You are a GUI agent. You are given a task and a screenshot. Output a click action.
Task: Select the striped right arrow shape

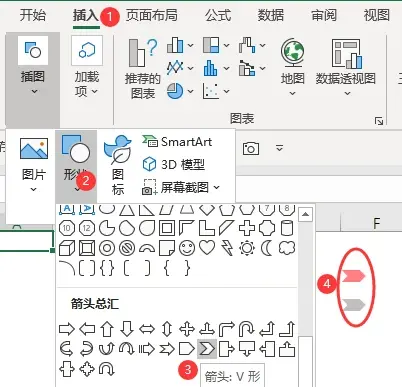(x=147, y=349)
